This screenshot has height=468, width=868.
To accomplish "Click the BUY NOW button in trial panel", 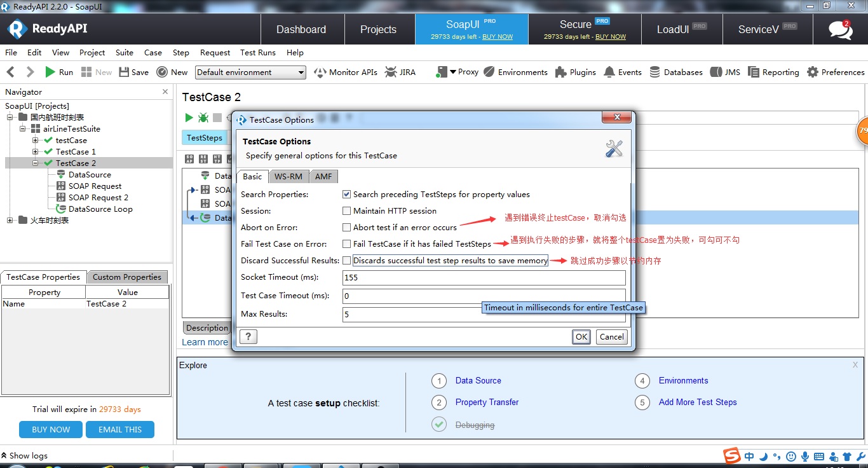I will [x=51, y=430].
